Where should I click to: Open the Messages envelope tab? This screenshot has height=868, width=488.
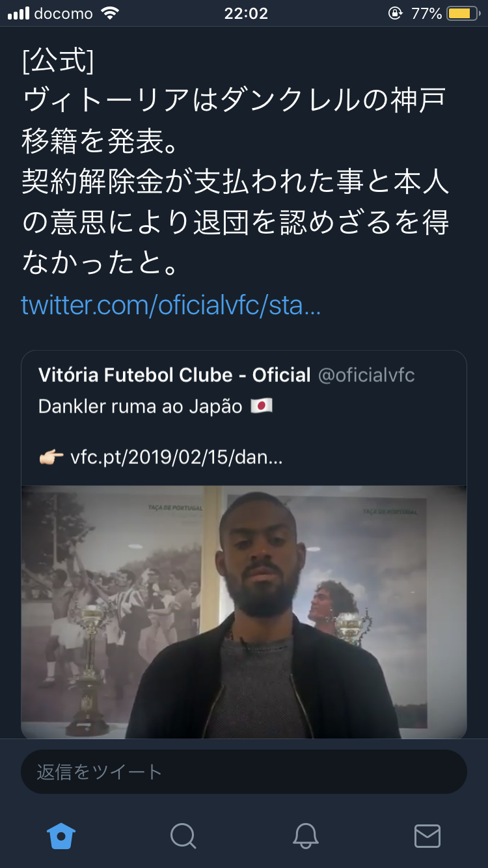point(427,836)
